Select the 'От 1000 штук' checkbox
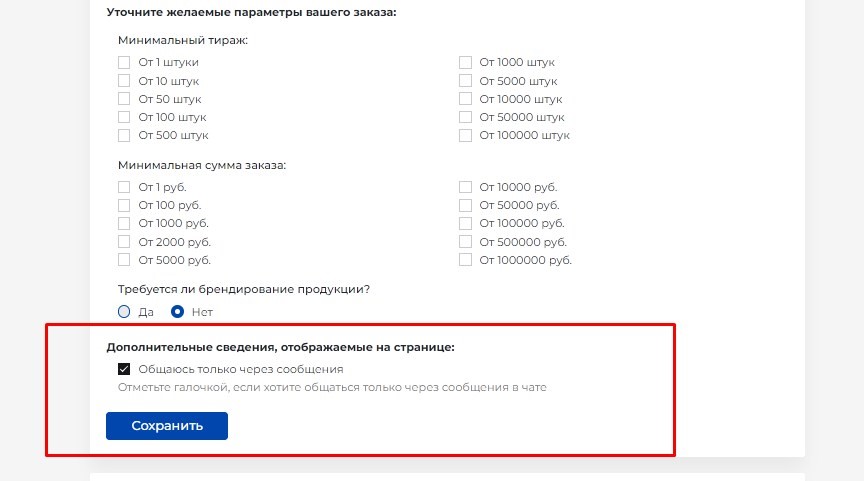 pos(465,62)
